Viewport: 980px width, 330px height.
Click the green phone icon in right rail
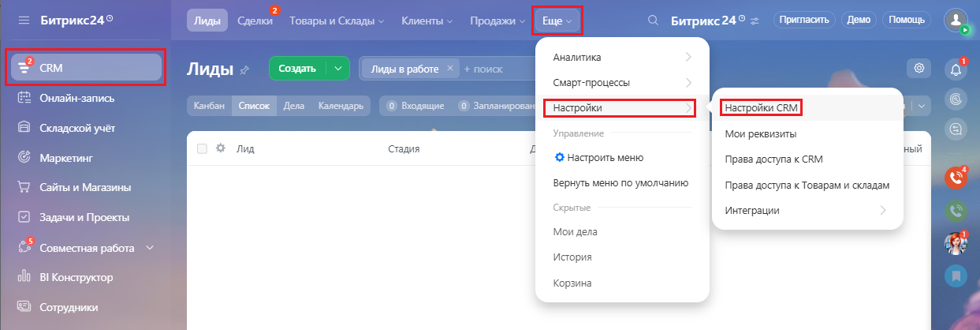[x=956, y=211]
